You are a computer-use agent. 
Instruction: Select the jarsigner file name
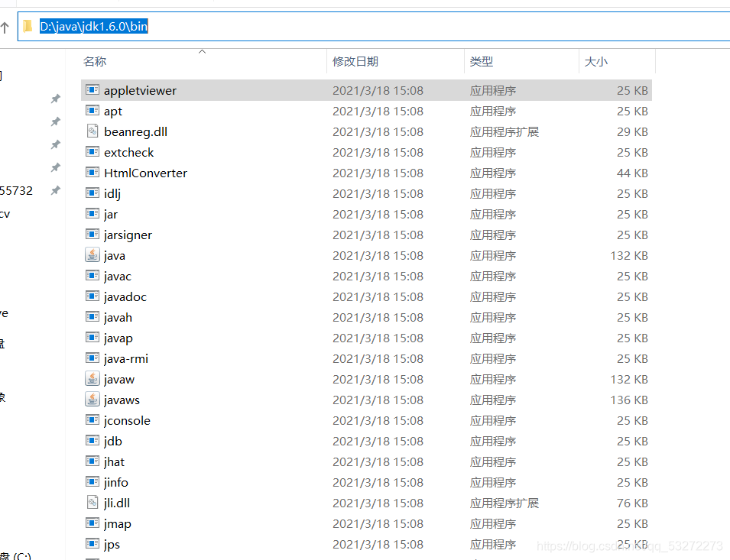[128, 235]
